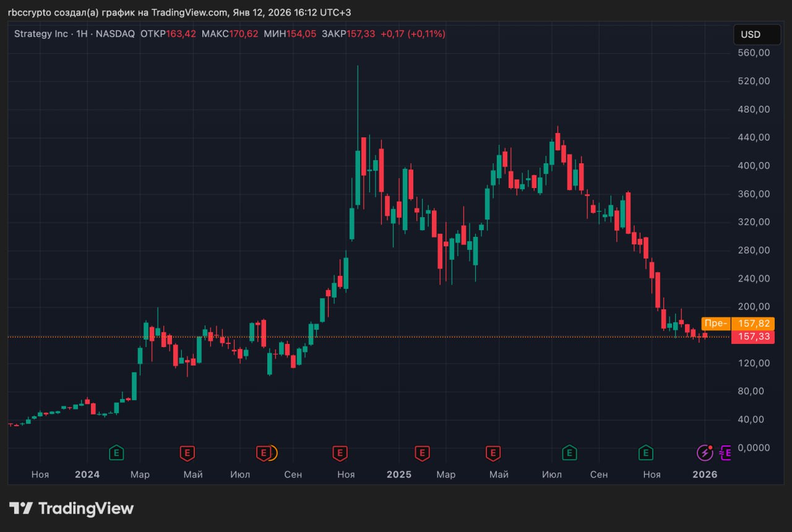Image resolution: width=792 pixels, height=532 pixels.
Task: Click green earnings marker near Июл 2025
Action: (569, 453)
